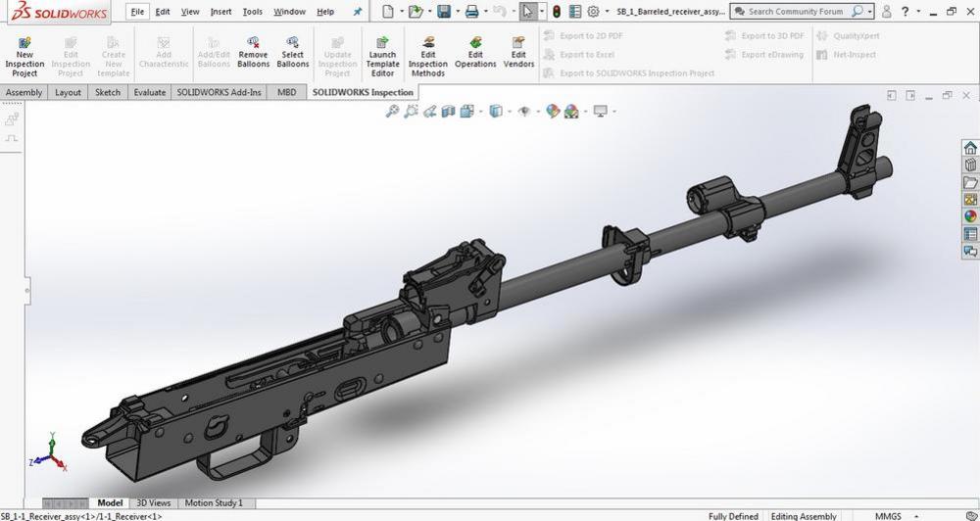Launch the Template Editor
The image size is (980, 521).
coord(382,56)
